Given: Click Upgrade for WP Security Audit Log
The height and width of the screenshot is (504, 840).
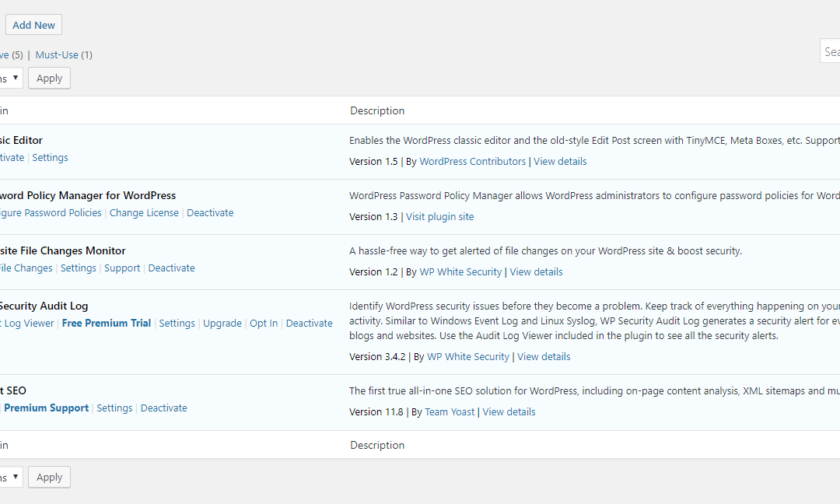Looking at the screenshot, I should point(222,323).
